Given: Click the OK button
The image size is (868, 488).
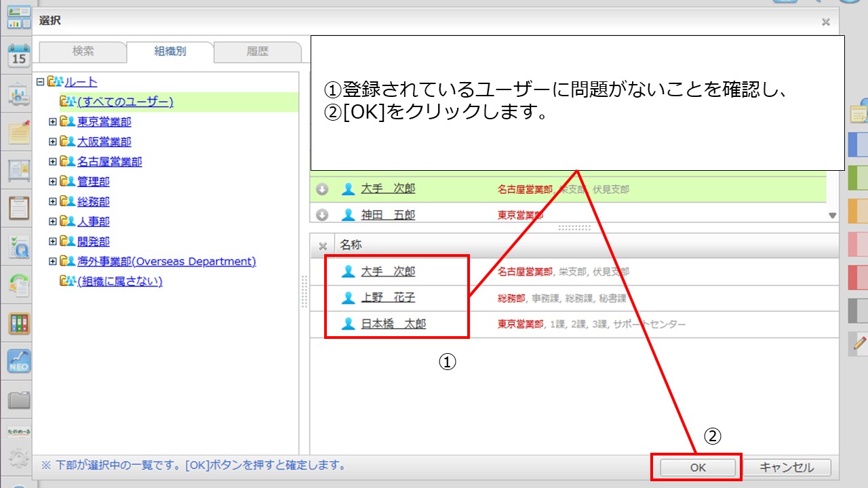Looking at the screenshot, I should pos(698,468).
